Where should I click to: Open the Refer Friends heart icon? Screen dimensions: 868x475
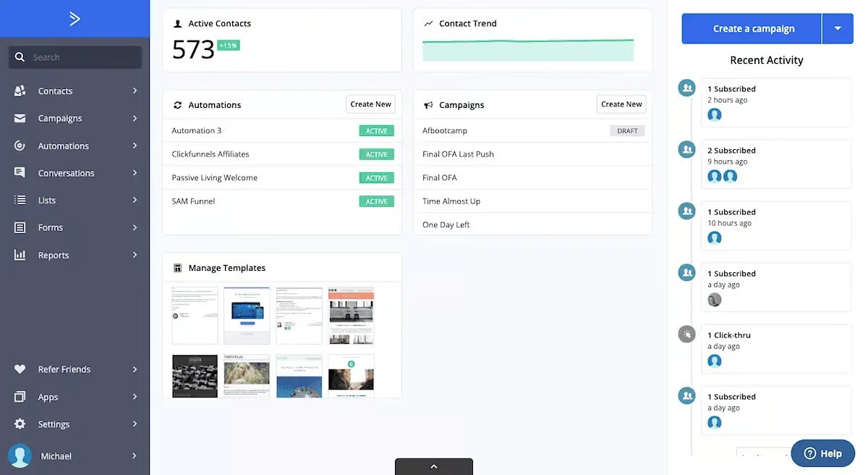pyautogui.click(x=19, y=369)
